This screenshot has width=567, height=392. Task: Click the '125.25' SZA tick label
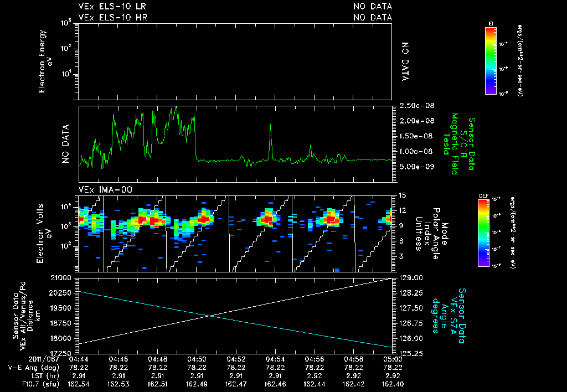pyautogui.click(x=411, y=353)
